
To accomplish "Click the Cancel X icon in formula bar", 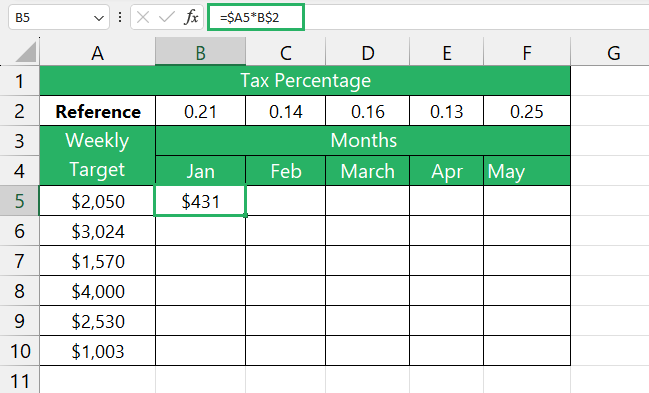I will coord(143,17).
